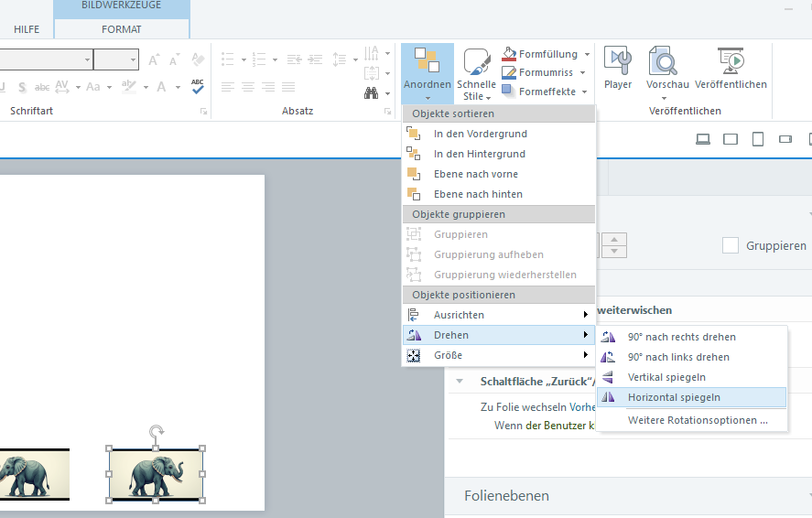Image resolution: width=812 pixels, height=518 pixels.
Task: Click rotation handle above selected elephant
Action: [x=157, y=430]
